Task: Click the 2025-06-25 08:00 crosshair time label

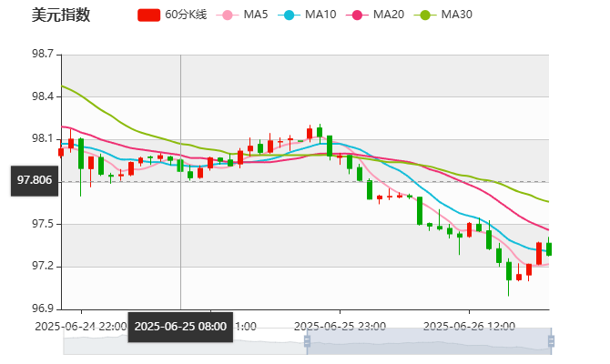Action: point(180,327)
